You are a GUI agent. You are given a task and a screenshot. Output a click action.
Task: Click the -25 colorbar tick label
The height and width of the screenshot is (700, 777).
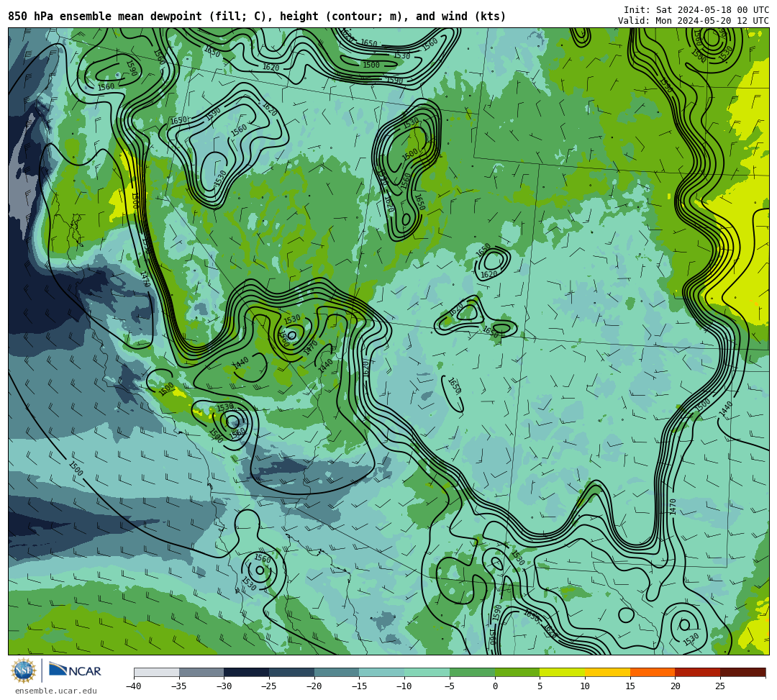point(269,686)
